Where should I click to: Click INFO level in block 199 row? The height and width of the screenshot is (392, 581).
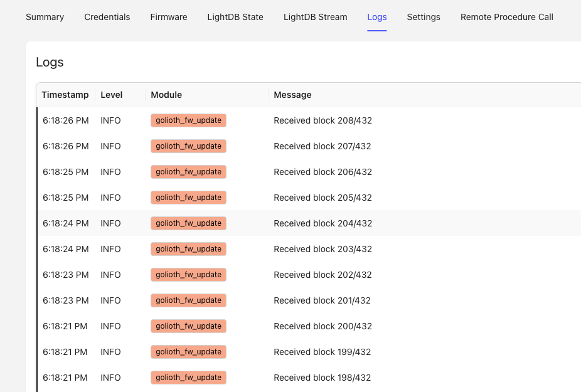pyautogui.click(x=110, y=352)
